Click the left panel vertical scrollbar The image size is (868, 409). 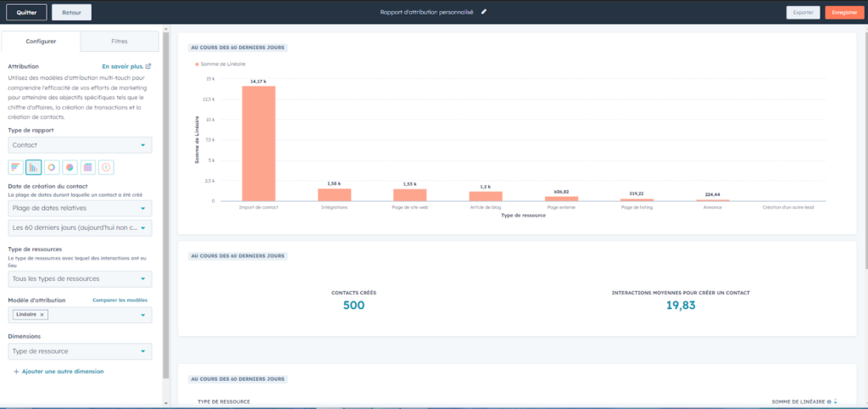pos(165,205)
